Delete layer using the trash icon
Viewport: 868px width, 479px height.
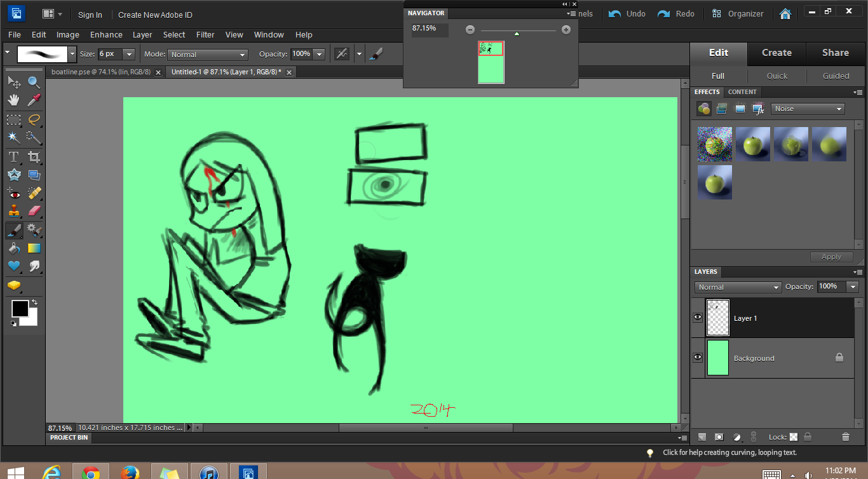click(845, 437)
